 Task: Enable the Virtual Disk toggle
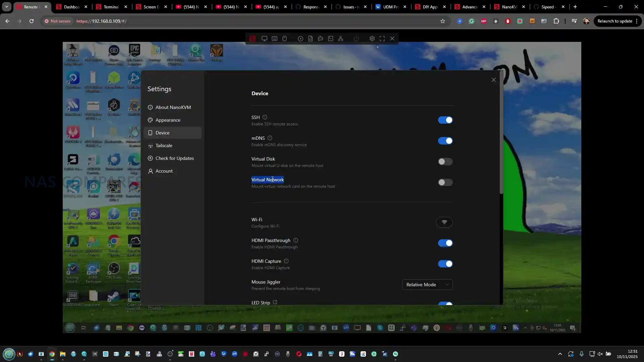point(445,162)
